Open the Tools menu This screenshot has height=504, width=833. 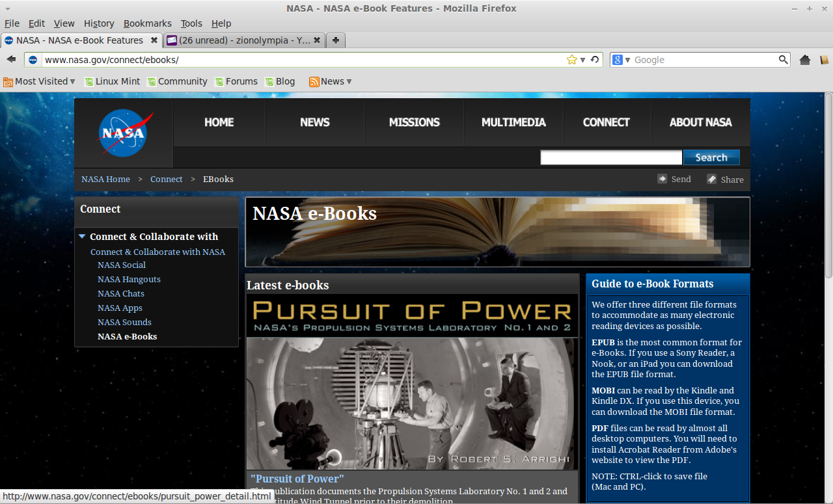pyautogui.click(x=191, y=23)
